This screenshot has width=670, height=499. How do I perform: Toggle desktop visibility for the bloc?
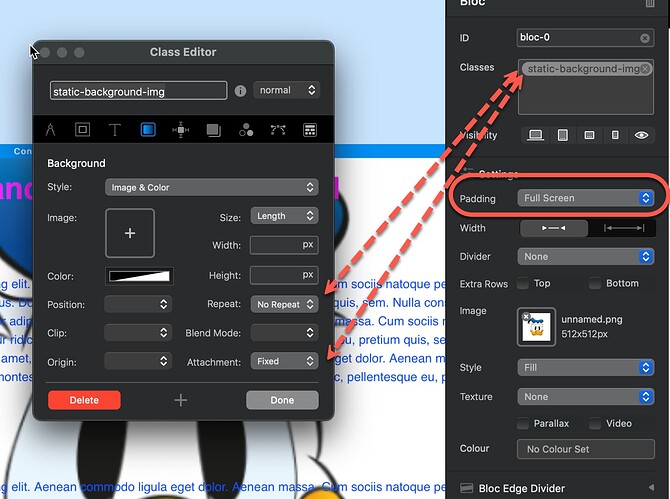point(535,135)
